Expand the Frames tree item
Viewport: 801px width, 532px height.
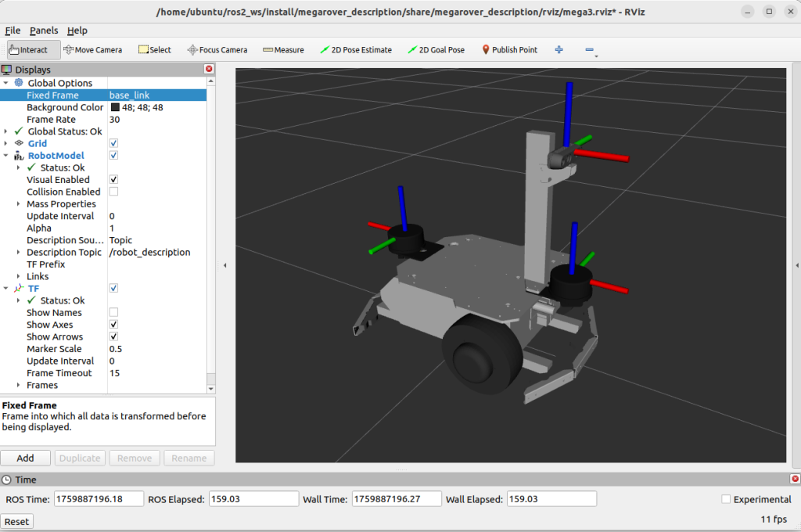coord(19,386)
